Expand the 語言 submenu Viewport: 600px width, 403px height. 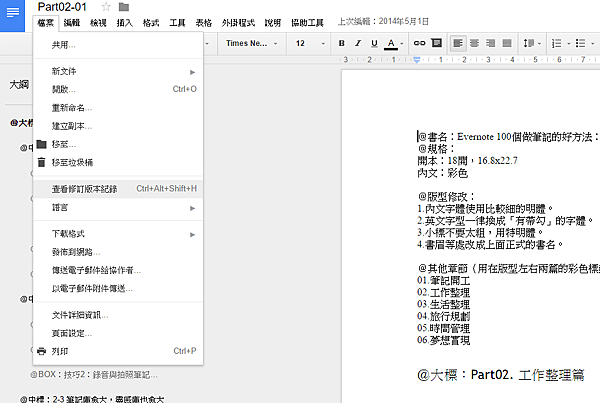(118, 207)
